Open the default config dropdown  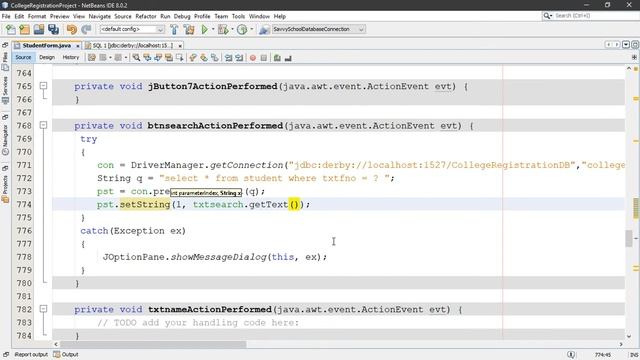pos(132,29)
